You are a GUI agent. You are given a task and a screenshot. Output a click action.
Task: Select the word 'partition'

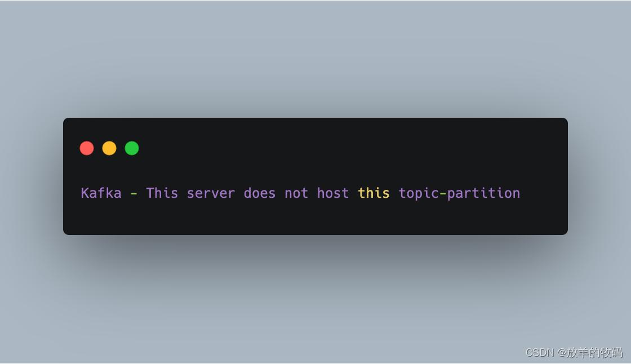(484, 194)
